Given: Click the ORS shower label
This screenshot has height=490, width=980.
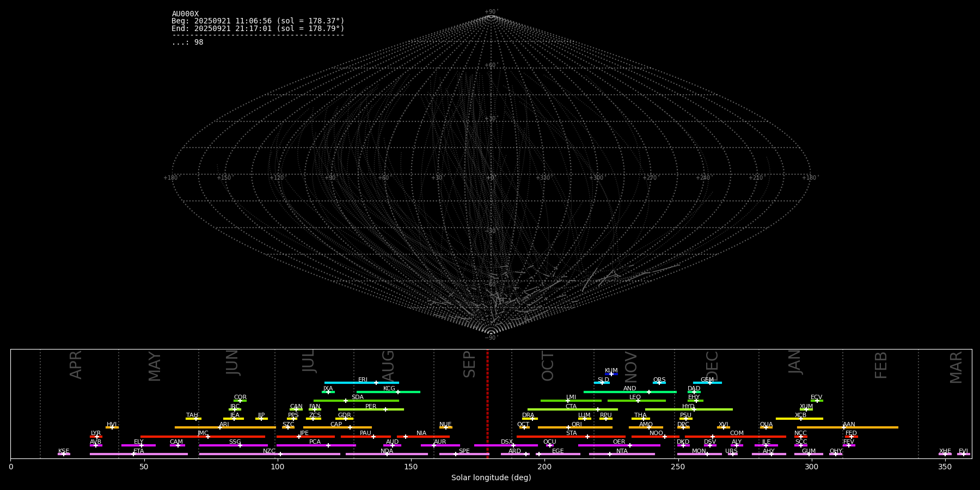Looking at the screenshot, I should [659, 380].
